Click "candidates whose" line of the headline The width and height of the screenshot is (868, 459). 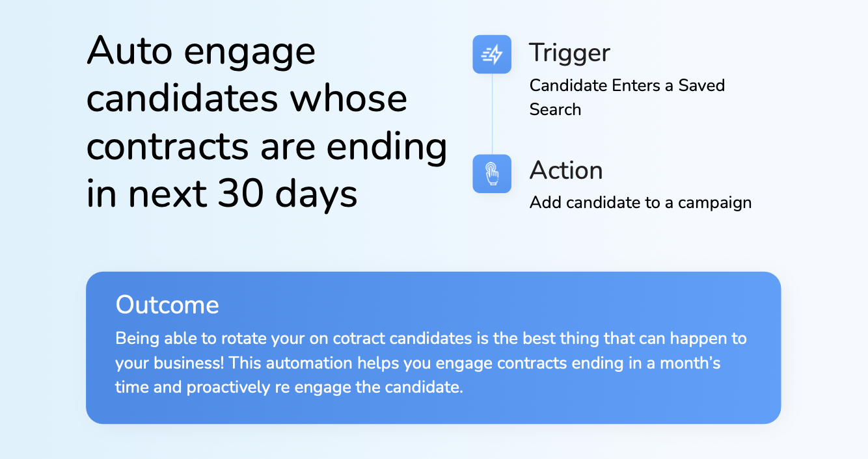[x=247, y=98]
